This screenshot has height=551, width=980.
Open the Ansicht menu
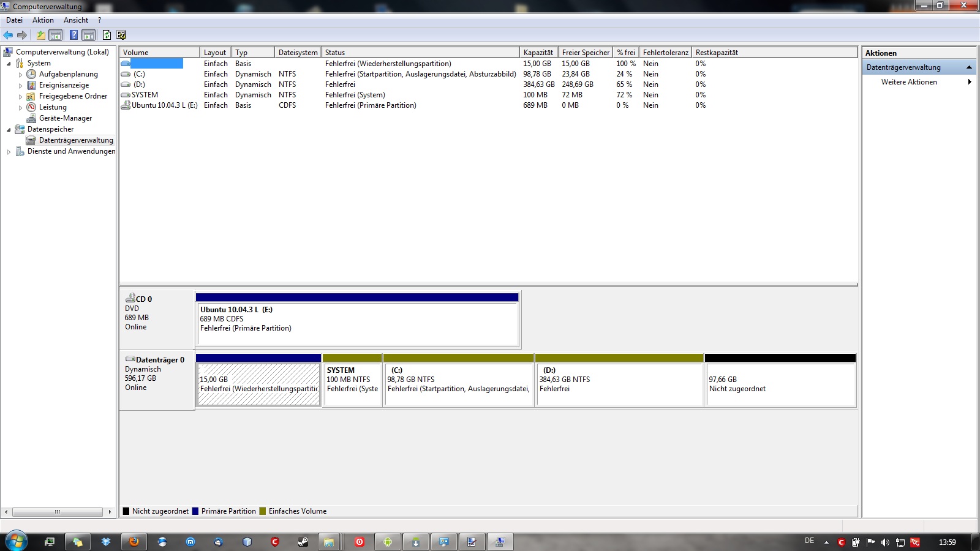(x=75, y=20)
